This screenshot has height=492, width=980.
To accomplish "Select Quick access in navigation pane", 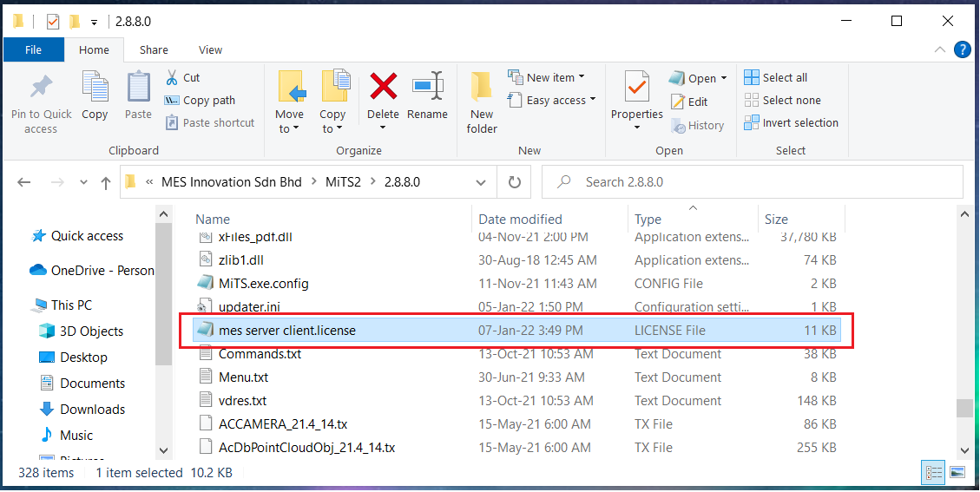I will (x=77, y=236).
